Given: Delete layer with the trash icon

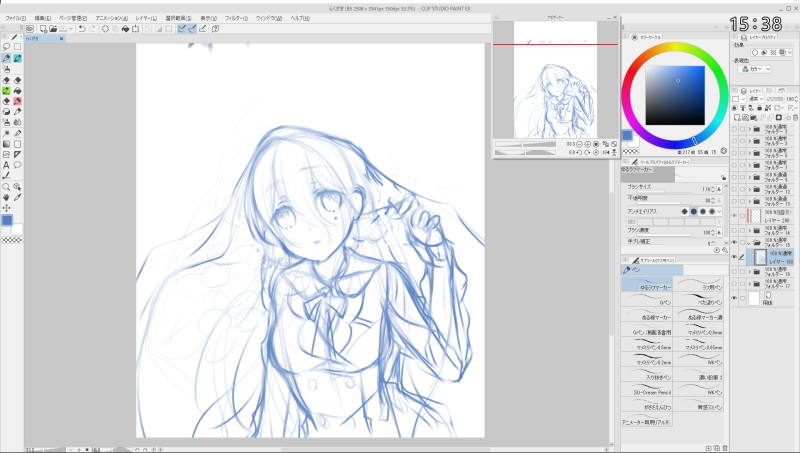Looking at the screenshot, I should [795, 117].
